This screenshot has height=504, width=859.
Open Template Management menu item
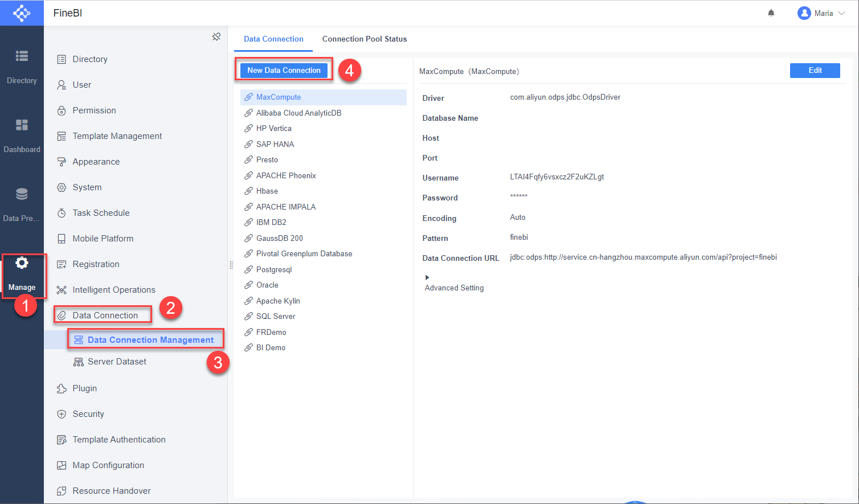tap(117, 136)
